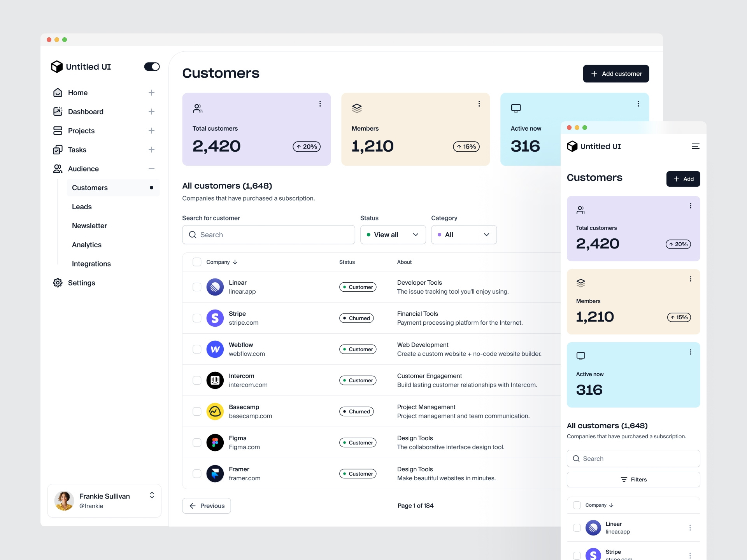Open Total customers card three-dot menu

[x=320, y=104]
